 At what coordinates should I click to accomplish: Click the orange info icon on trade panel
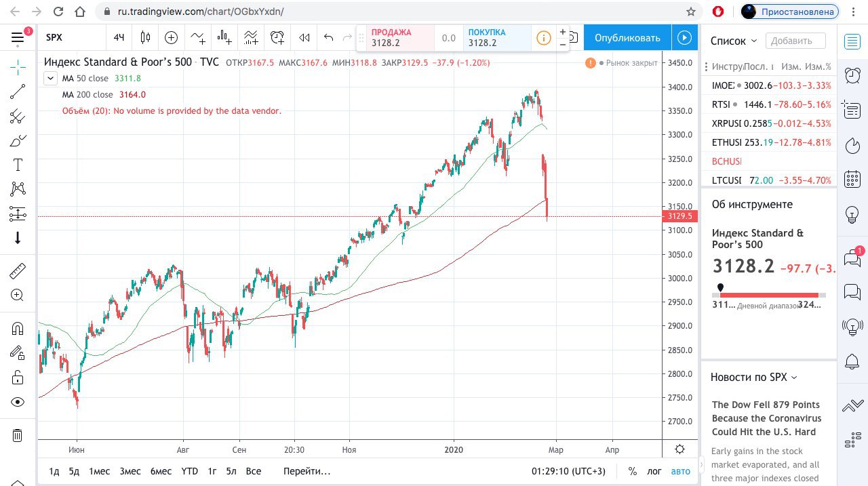tap(544, 38)
